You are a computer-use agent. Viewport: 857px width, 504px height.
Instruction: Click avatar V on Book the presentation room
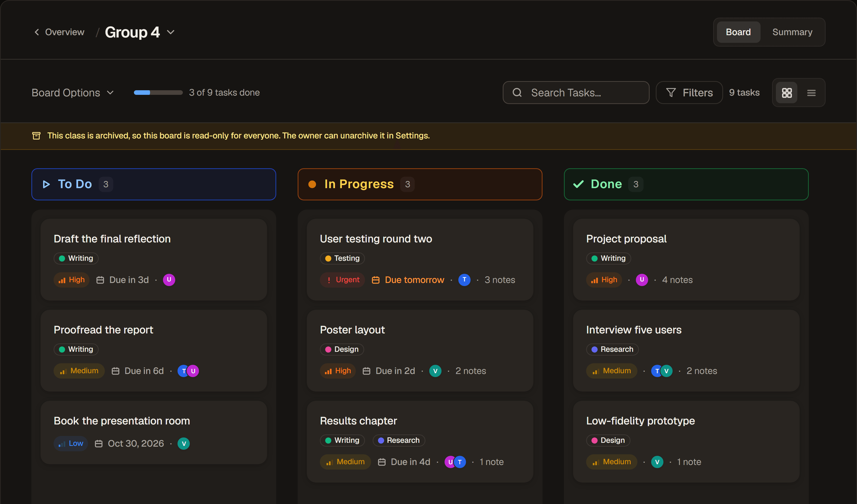click(184, 444)
